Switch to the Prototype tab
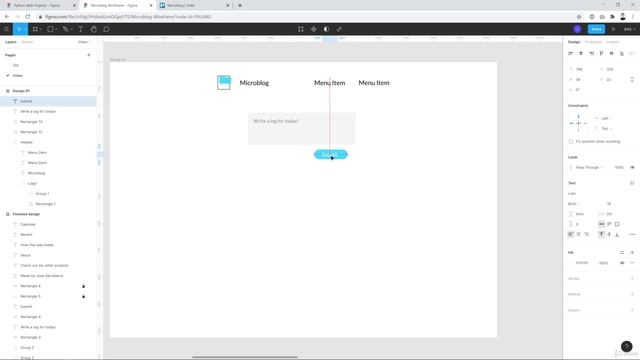 pos(593,42)
